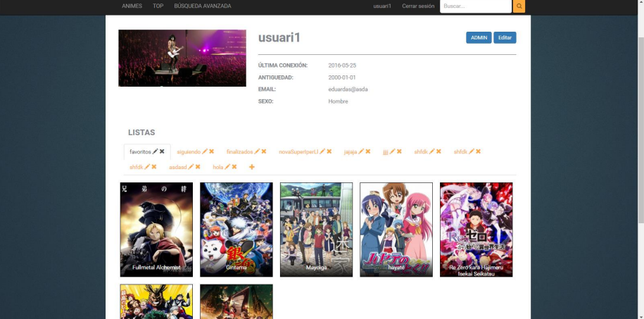
Task: Click the ÚLTIMA CONEXIÓN label
Action: pyautogui.click(x=282, y=65)
